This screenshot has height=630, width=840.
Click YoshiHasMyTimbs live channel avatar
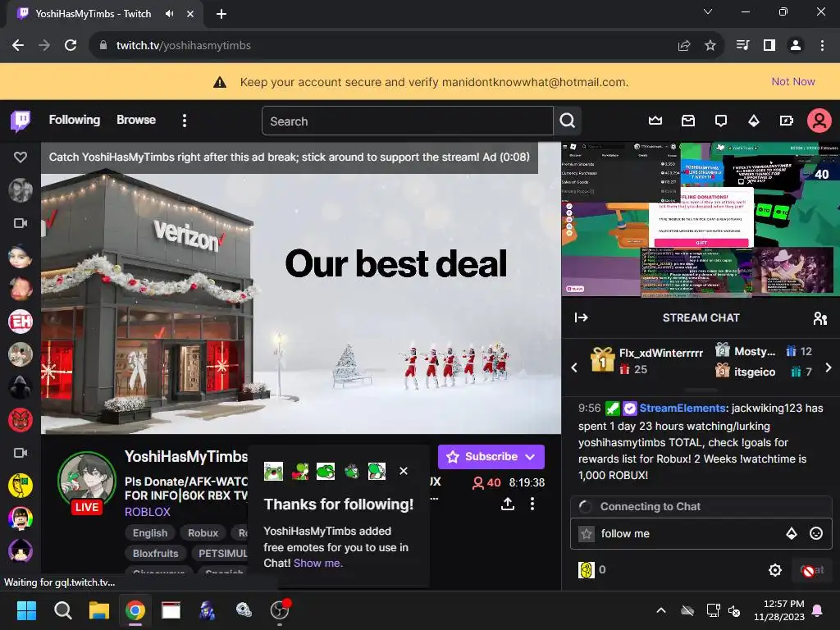[x=87, y=481]
